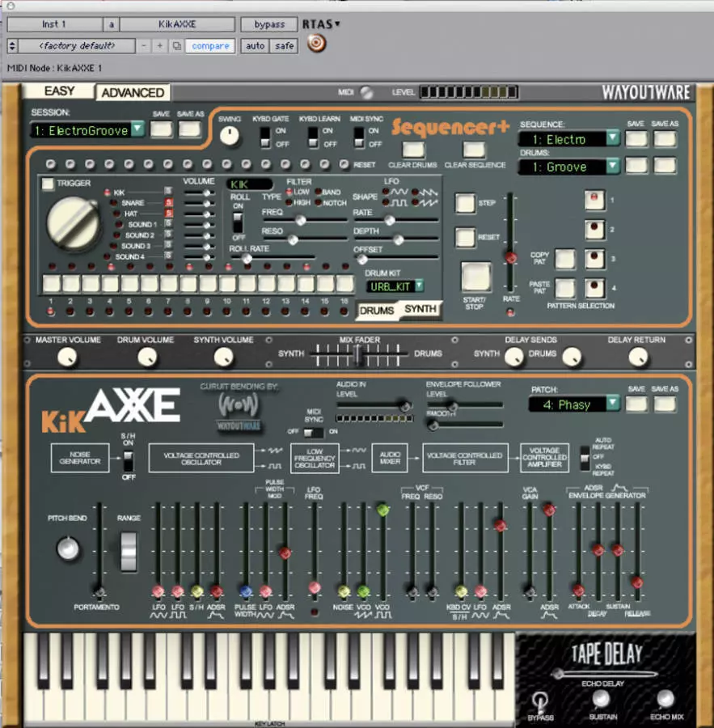The height and width of the screenshot is (728, 714).
Task: Click the compare button
Action: (210, 46)
